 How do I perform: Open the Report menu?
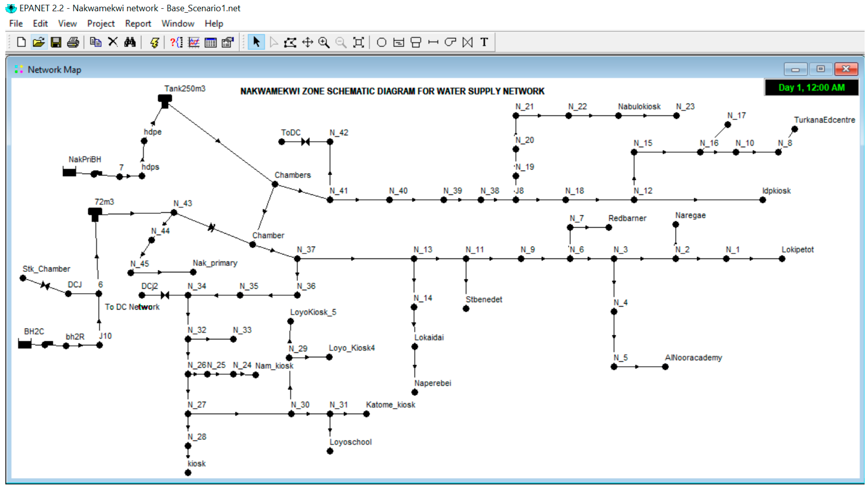tap(138, 24)
